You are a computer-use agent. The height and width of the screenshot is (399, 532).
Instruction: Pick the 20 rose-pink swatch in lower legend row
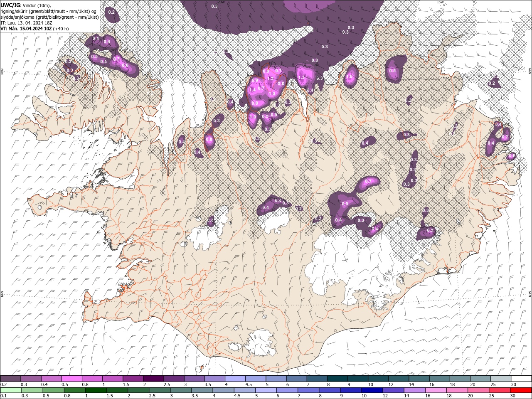tap(478, 390)
